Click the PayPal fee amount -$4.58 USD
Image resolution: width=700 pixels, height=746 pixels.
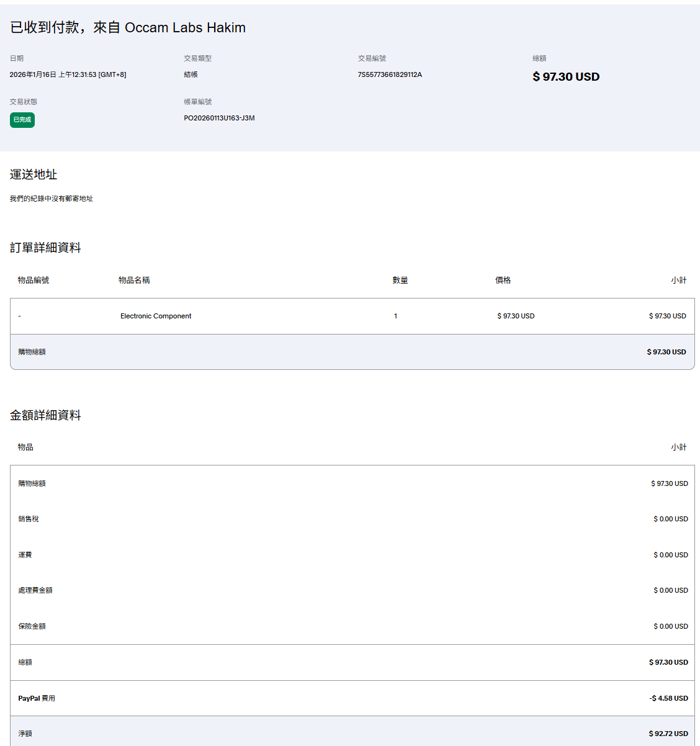click(x=668, y=698)
